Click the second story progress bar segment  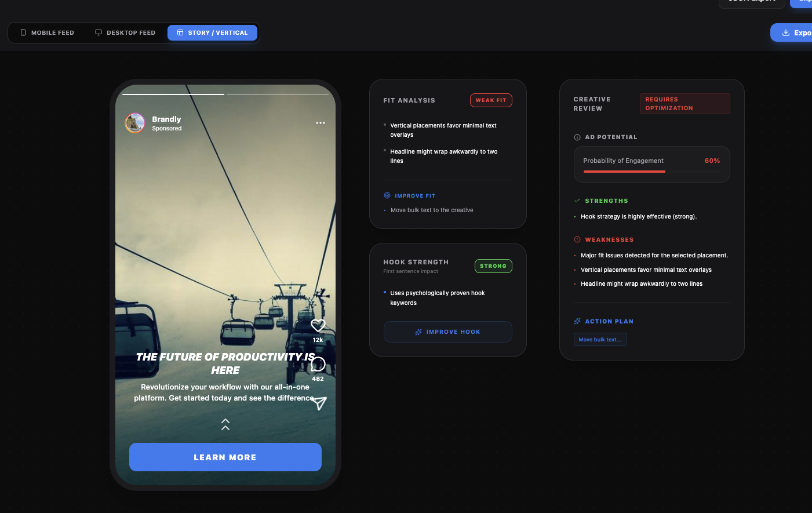point(278,94)
